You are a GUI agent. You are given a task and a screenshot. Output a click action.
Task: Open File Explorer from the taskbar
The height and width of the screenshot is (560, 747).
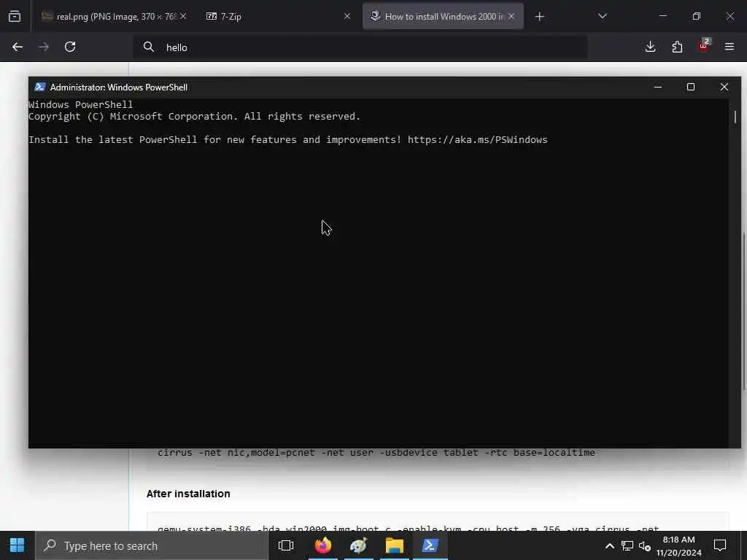pyautogui.click(x=395, y=545)
